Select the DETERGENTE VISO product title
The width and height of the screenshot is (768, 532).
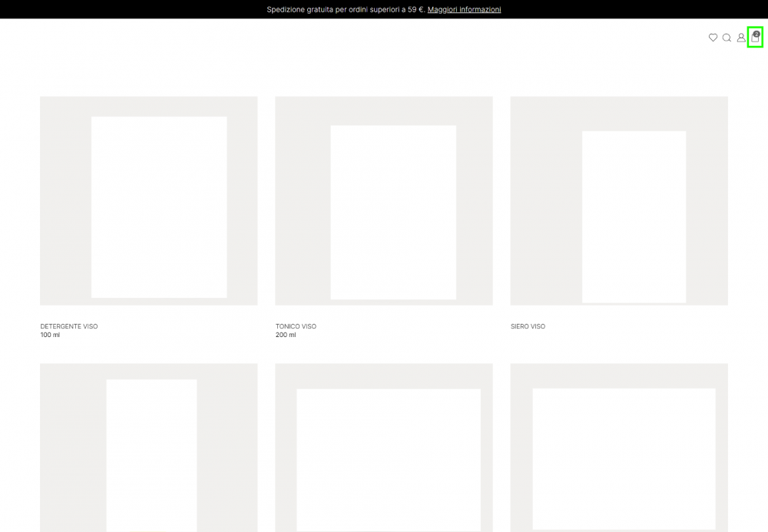69,325
